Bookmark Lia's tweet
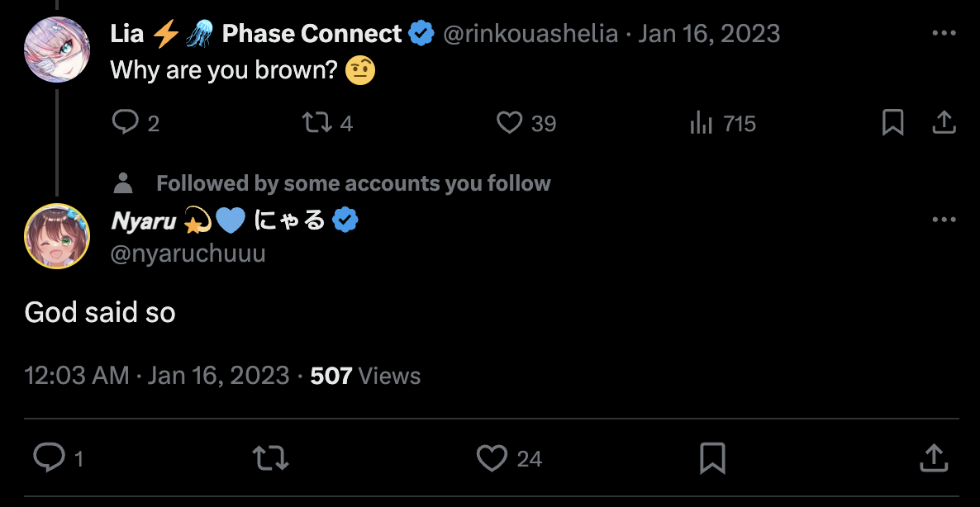 [892, 123]
